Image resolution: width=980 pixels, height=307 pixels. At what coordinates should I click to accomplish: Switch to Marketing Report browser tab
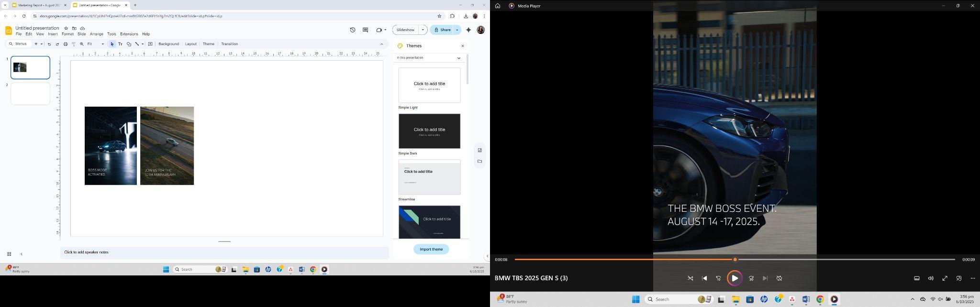pyautogui.click(x=39, y=5)
